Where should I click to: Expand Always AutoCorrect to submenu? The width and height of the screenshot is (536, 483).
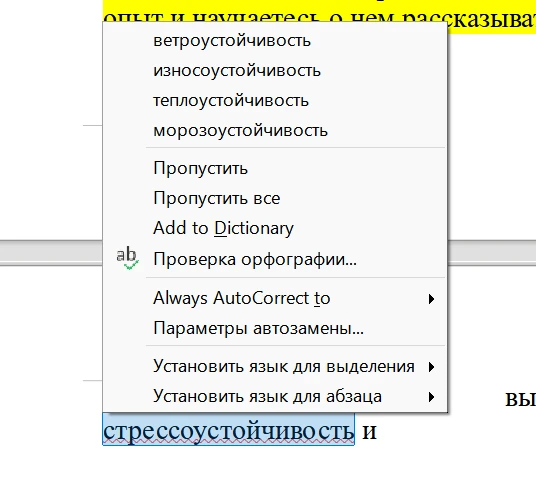(x=275, y=298)
